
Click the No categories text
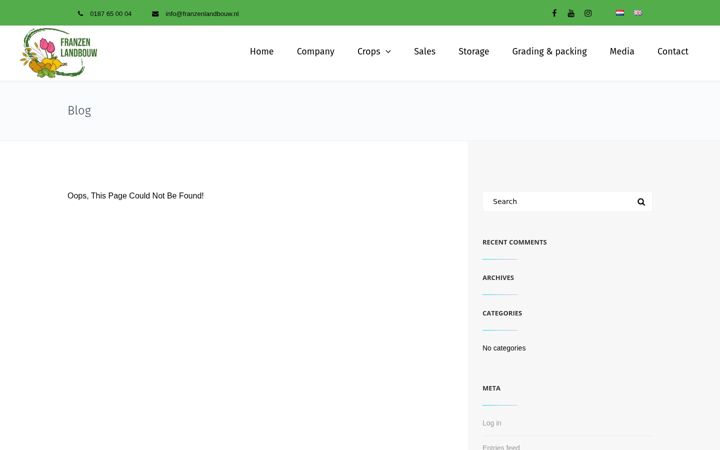504,348
